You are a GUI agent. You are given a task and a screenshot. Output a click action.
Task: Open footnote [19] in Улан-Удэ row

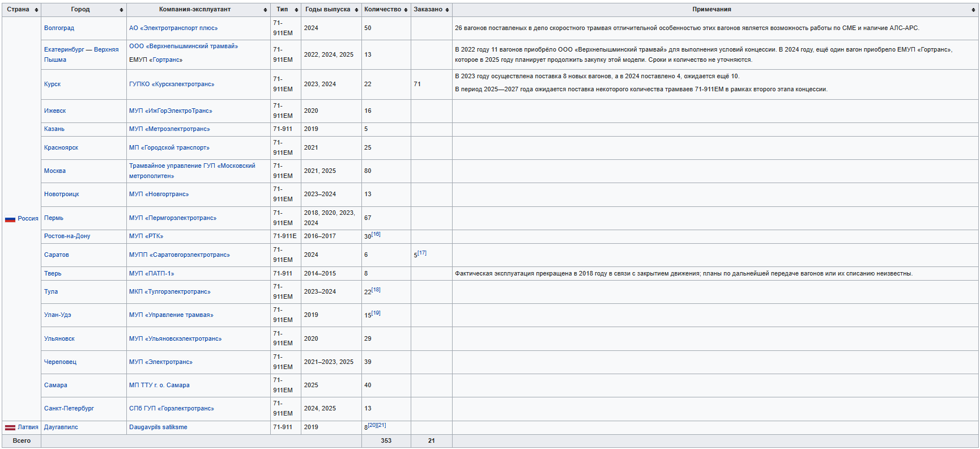pyautogui.click(x=376, y=312)
